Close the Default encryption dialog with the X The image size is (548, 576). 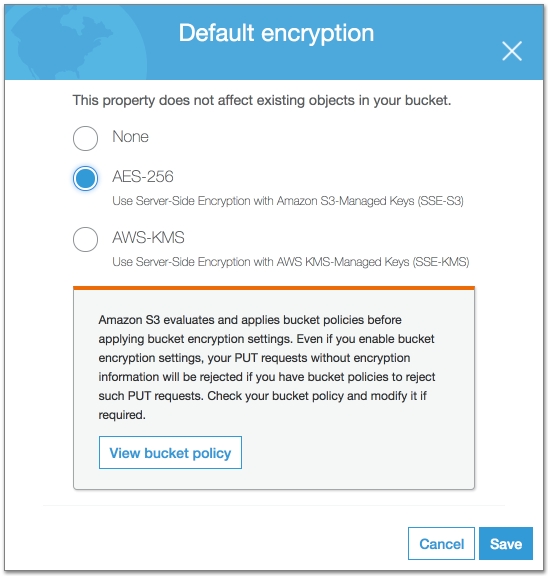pyautogui.click(x=512, y=51)
